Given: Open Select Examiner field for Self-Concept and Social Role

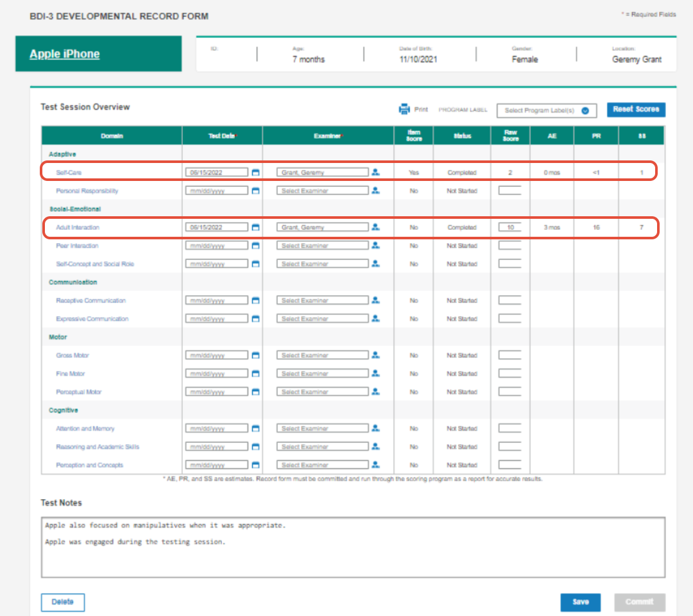Looking at the screenshot, I should [x=322, y=264].
